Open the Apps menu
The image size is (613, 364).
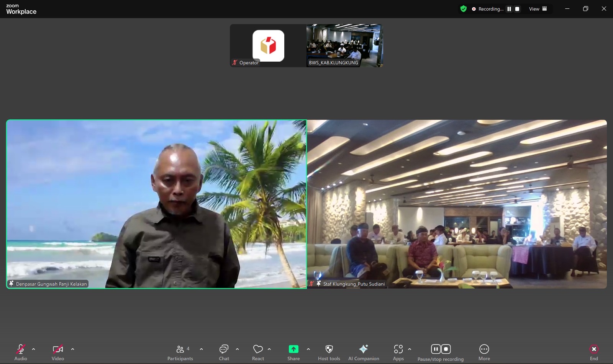398,349
